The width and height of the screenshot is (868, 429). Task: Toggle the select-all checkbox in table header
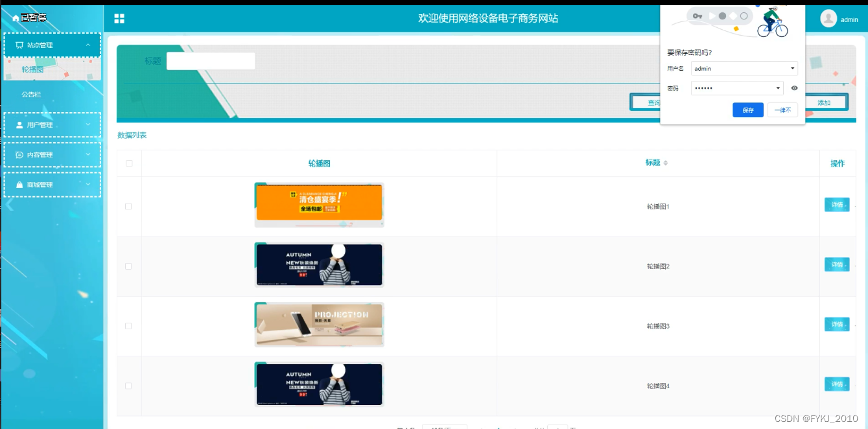129,163
